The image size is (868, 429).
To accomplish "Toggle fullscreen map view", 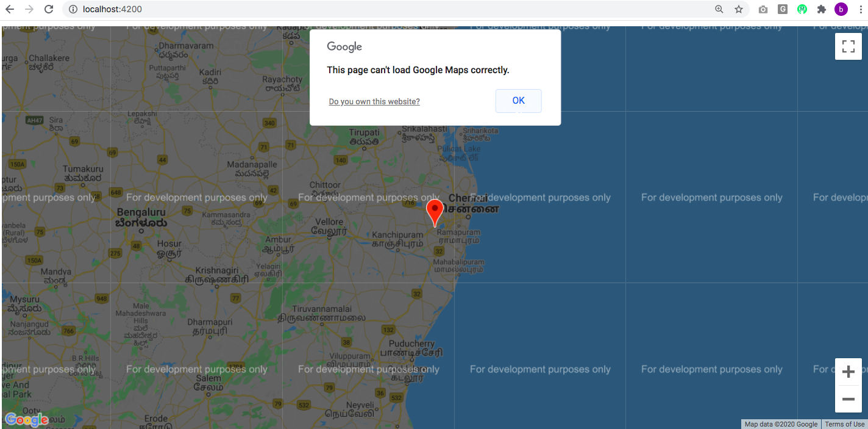I will tap(848, 46).
